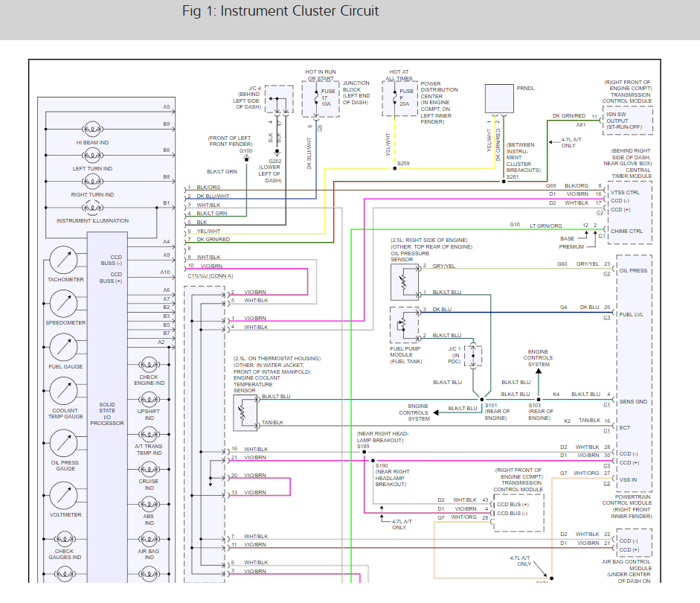Click the Hi Beam indicator lamp symbol
This screenshot has width=700, height=603.
92,130
